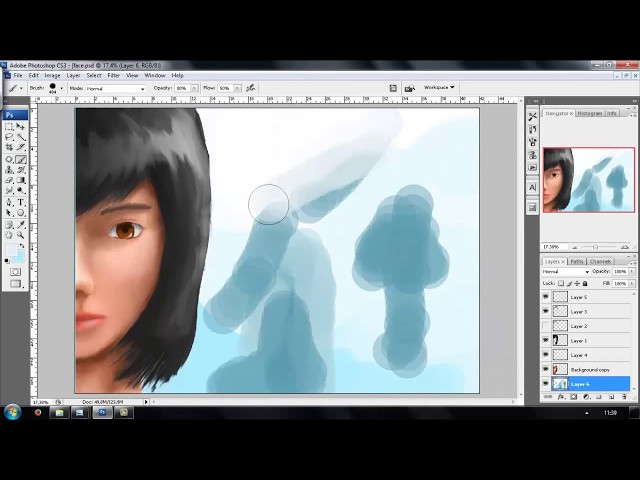Add a layer style (fx)

point(561,397)
